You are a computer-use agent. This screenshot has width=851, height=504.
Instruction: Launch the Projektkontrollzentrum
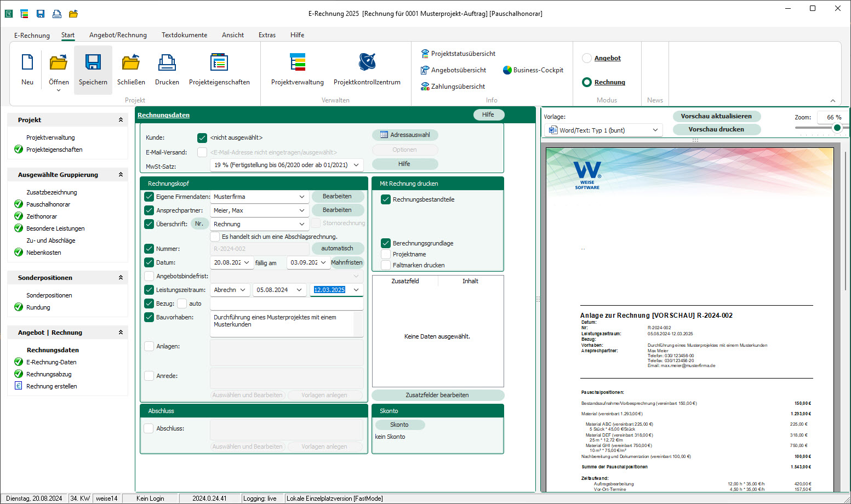tap(366, 70)
